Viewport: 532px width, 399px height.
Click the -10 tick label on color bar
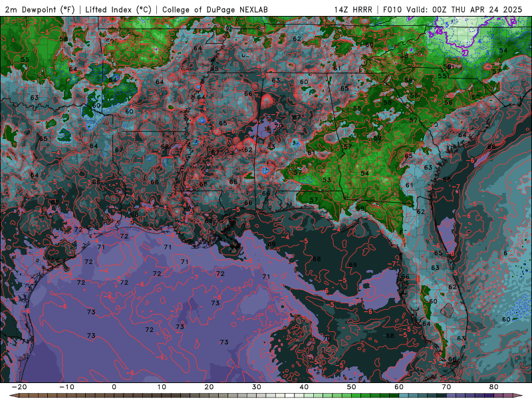[66, 387]
